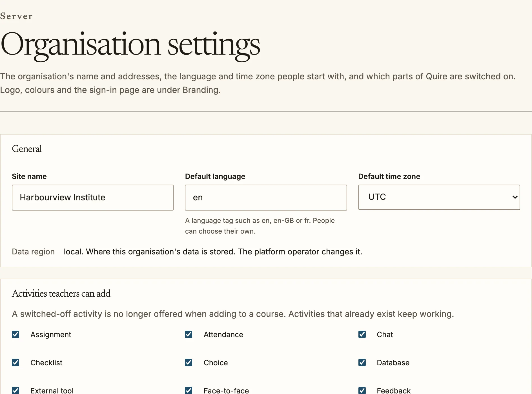Edit the Site name field
Viewport: 532px width, 394px height.
coord(93,198)
